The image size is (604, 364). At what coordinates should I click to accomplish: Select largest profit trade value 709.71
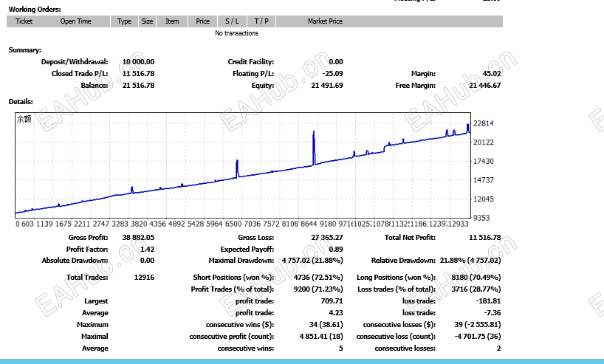[x=332, y=301]
